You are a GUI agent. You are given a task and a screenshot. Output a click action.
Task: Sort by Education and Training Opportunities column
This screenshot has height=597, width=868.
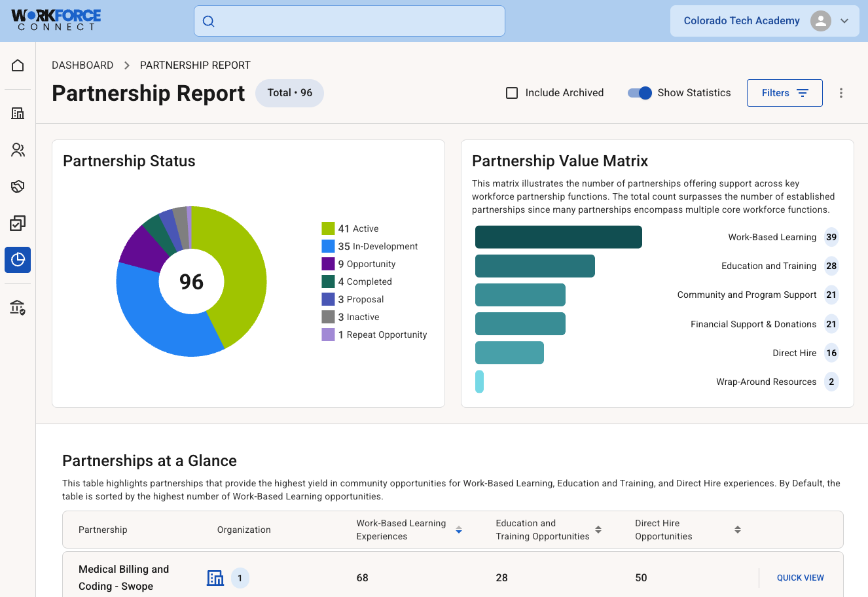(x=598, y=530)
